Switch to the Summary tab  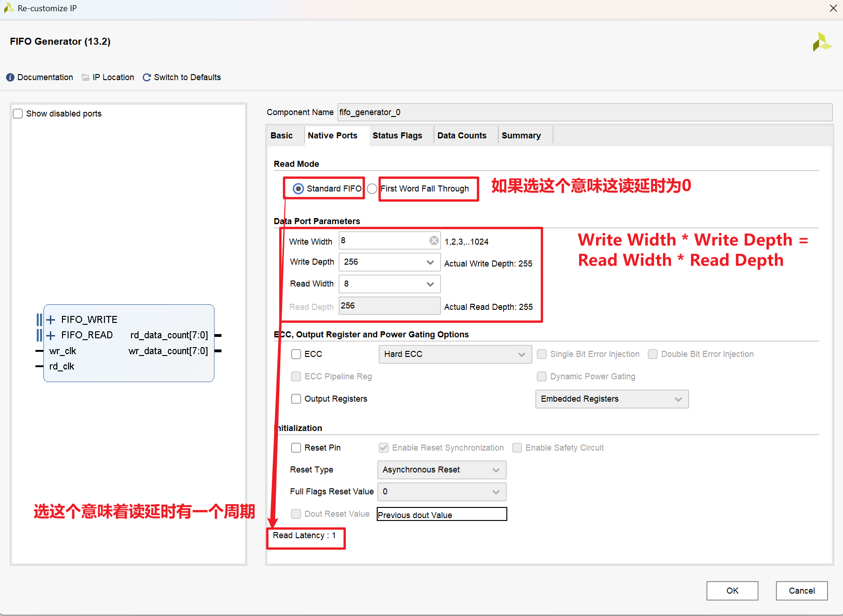pos(521,136)
